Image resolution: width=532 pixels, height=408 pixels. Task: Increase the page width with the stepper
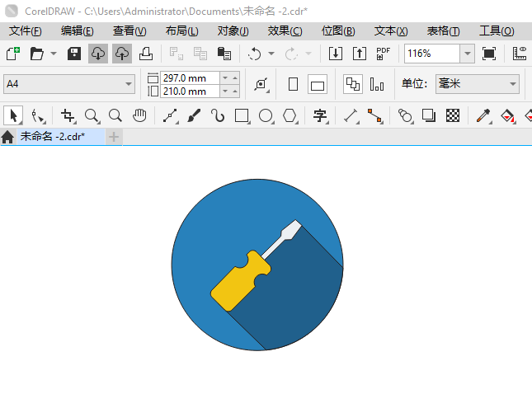coord(235,78)
